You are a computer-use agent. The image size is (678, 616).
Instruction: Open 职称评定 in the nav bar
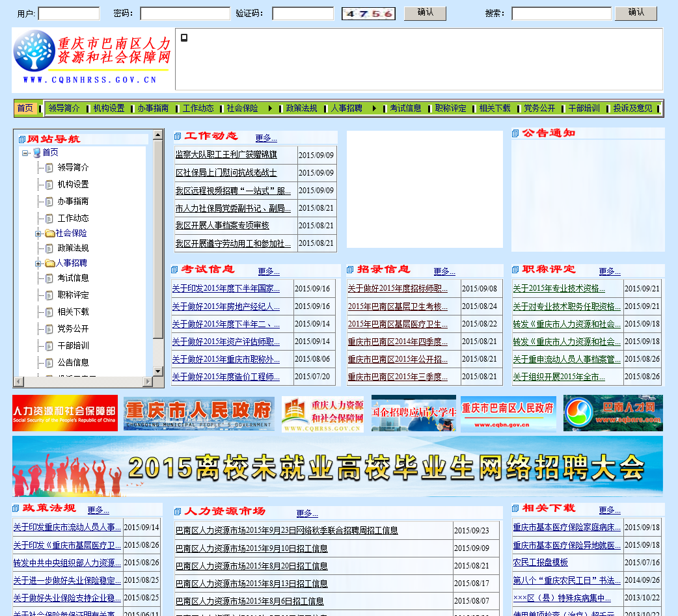(450, 109)
